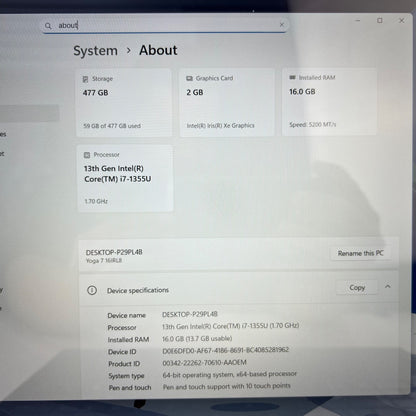Open the Processor tile

125,178
